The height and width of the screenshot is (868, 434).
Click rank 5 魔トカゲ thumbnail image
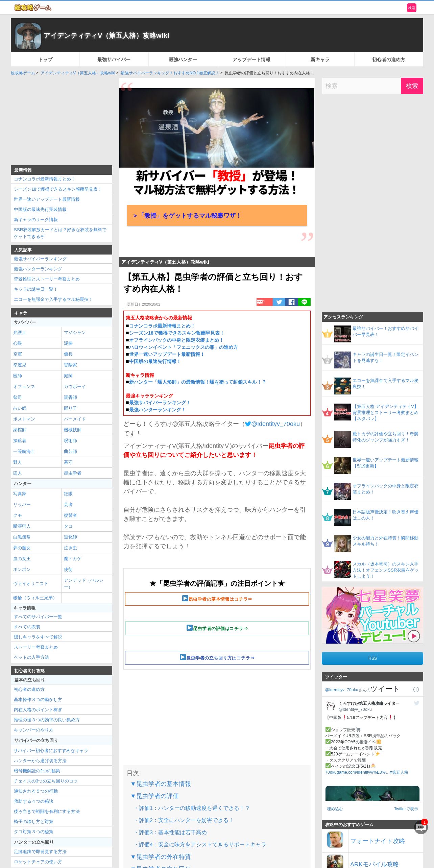(342, 439)
